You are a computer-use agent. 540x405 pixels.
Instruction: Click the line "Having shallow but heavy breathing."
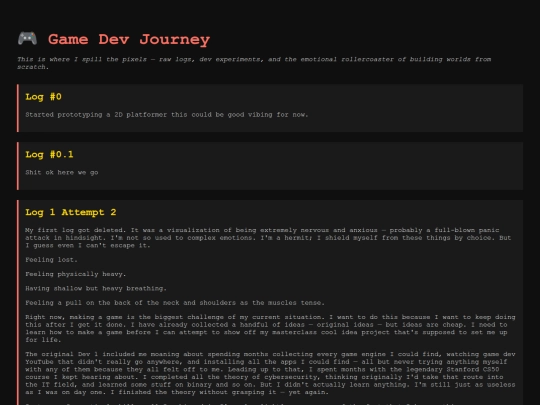coord(96,289)
